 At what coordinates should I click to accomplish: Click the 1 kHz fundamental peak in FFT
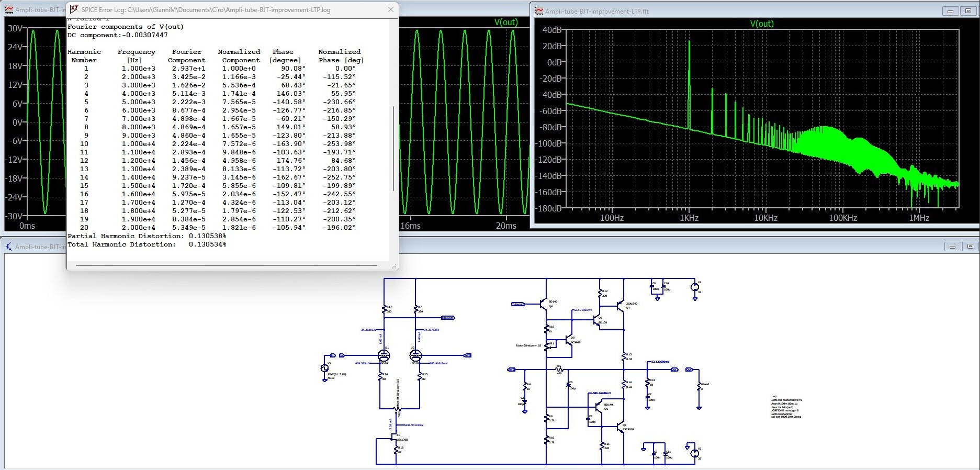tap(689, 84)
